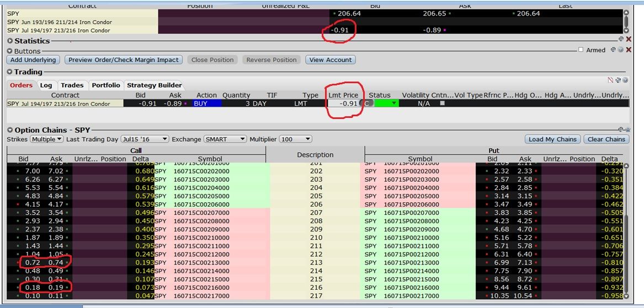The image size is (644, 308).
Task: Click the Status column header in Orders
Action: [380, 95]
